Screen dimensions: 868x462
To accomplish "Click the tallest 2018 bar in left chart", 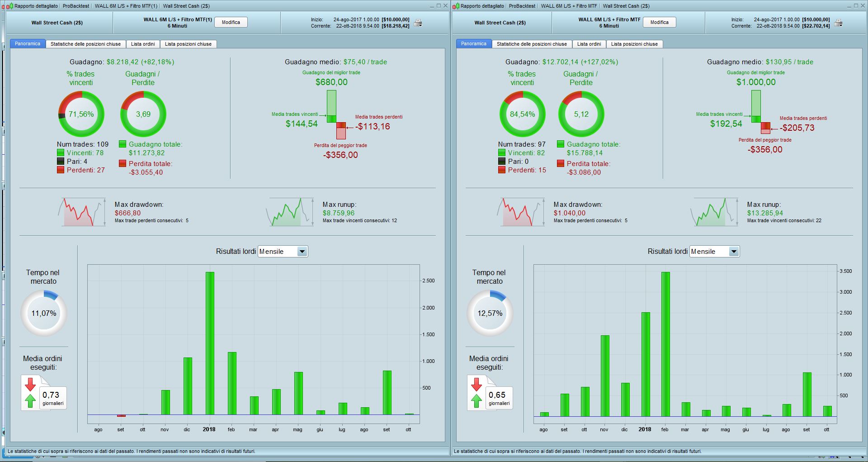I will 210,343.
